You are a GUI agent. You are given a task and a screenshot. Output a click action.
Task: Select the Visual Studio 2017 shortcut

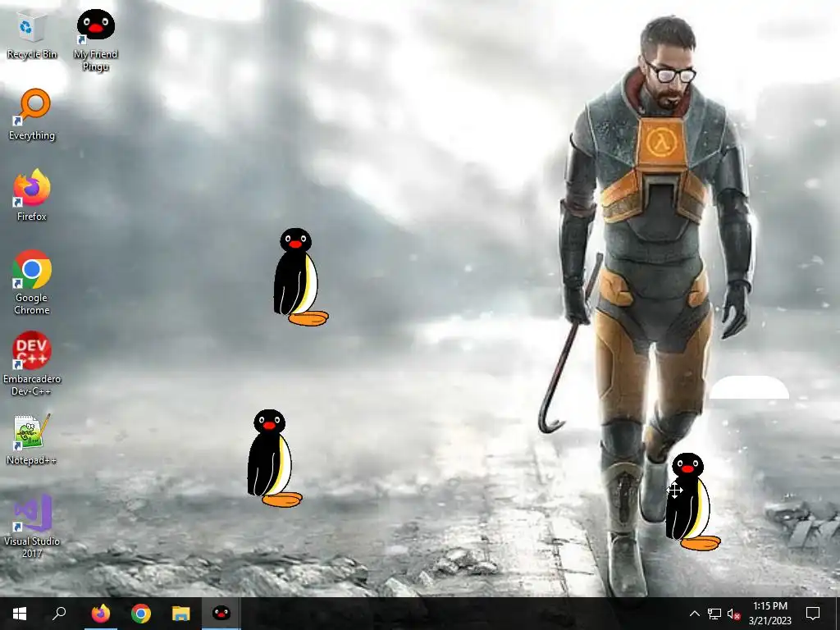[32, 526]
